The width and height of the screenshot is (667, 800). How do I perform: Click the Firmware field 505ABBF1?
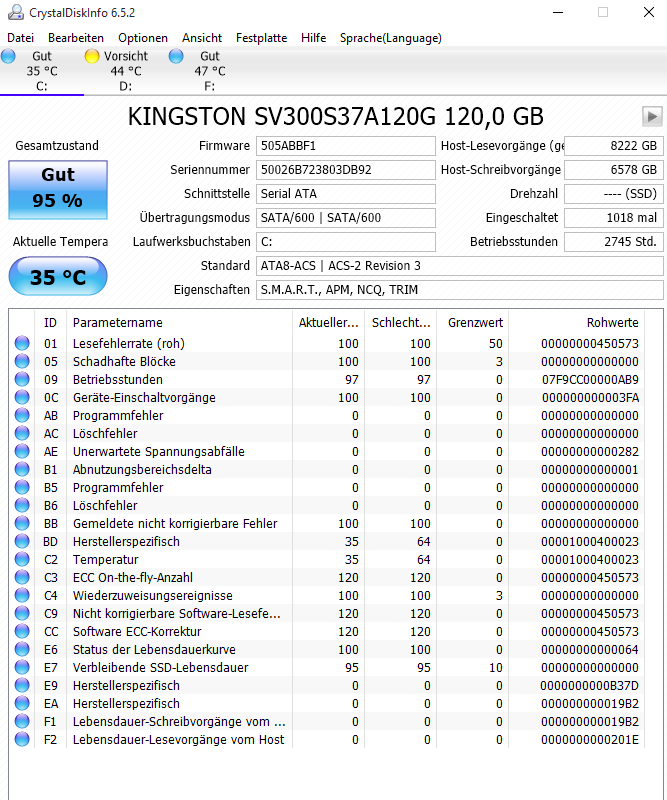[x=345, y=146]
